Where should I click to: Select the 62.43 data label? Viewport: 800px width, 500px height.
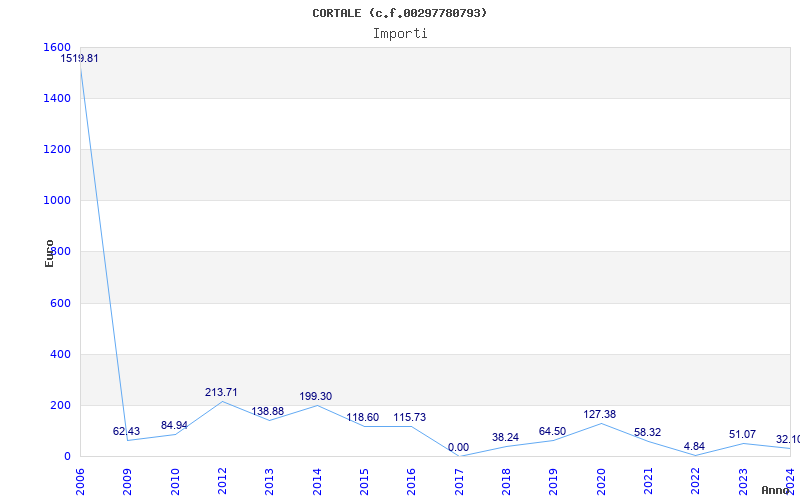[126, 432]
